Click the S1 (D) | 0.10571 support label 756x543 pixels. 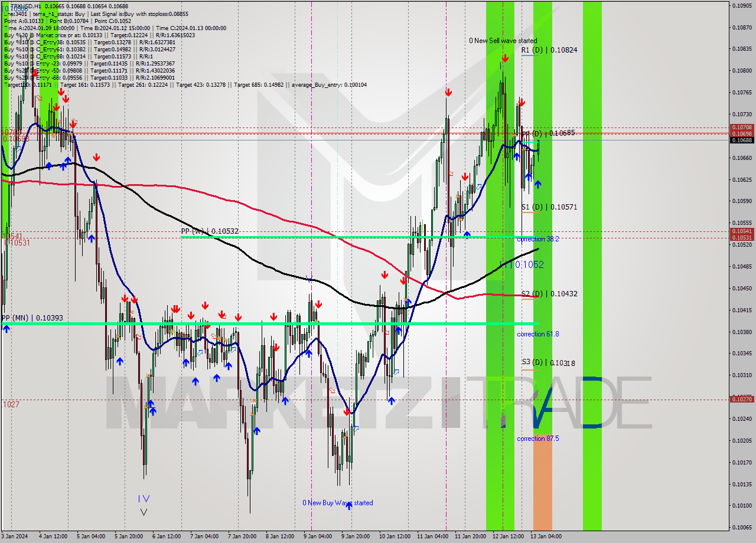(x=549, y=207)
